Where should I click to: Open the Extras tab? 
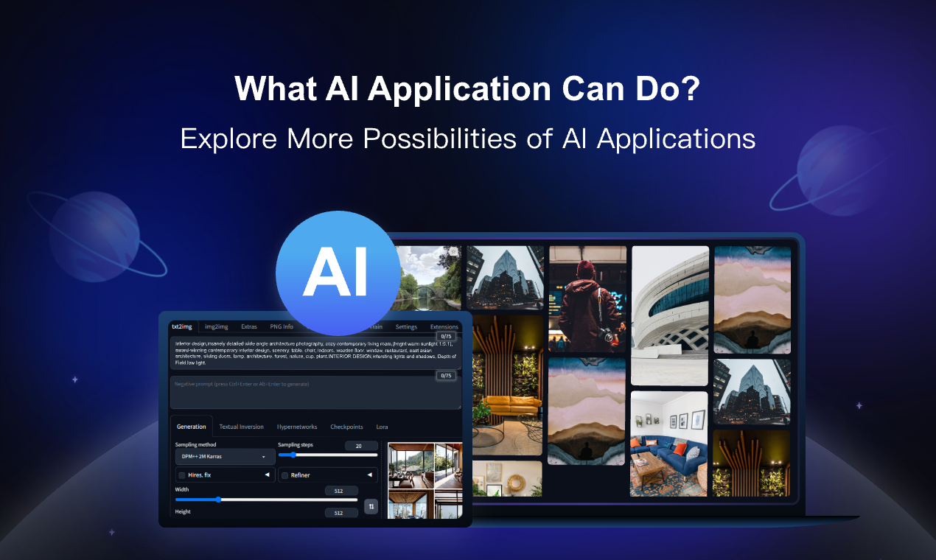[249, 326]
